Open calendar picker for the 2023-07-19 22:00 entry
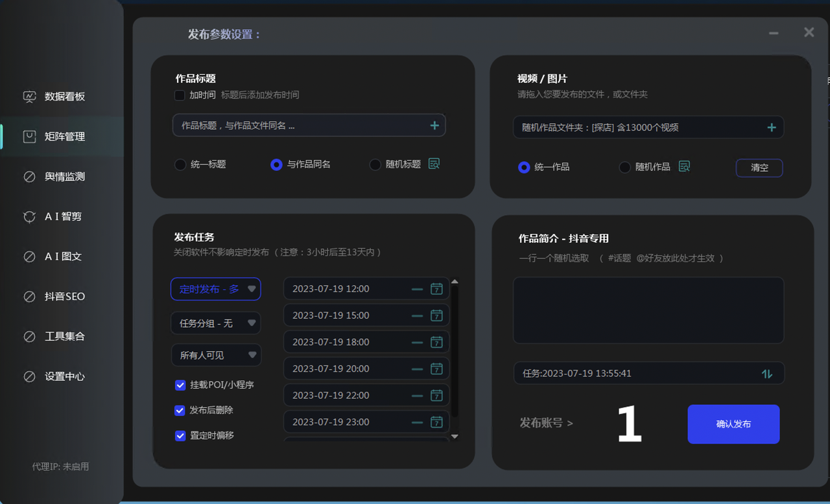830x504 pixels. (x=436, y=395)
